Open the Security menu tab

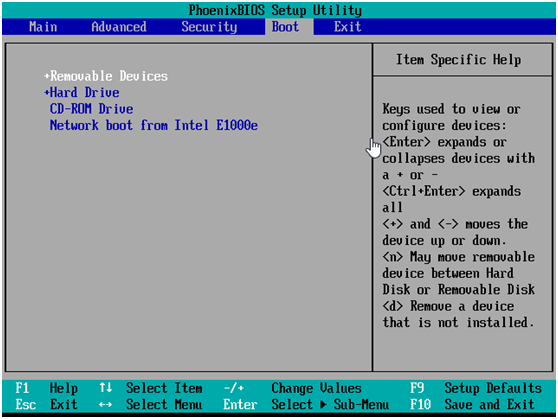tap(209, 27)
